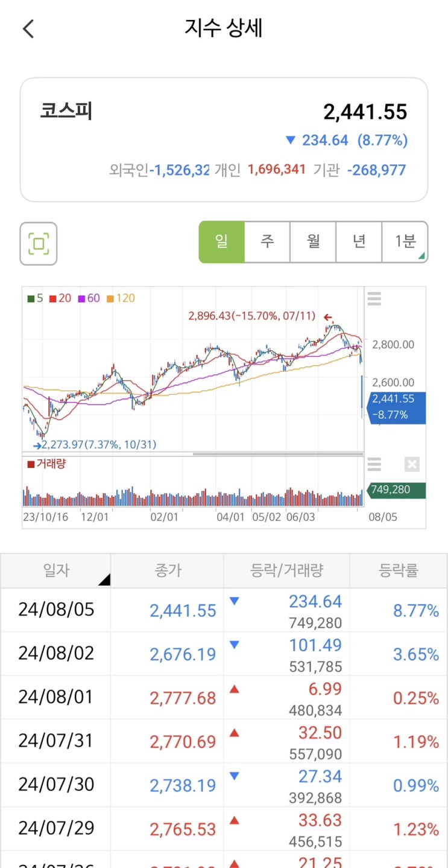Screen dimensions: 448x868
Task: Close the volume panel with X
Action: [412, 464]
